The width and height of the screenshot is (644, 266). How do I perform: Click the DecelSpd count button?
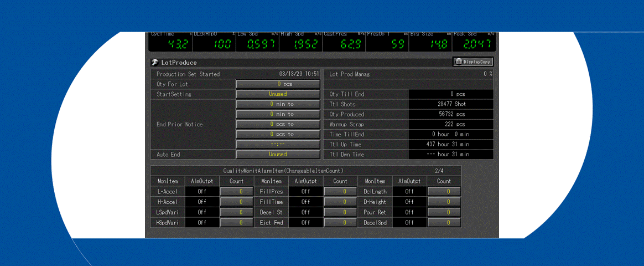[x=444, y=222]
